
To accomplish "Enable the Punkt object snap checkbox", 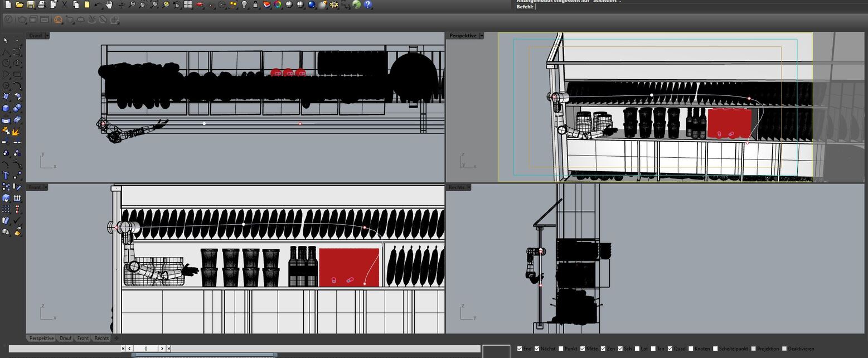I will tap(561, 349).
